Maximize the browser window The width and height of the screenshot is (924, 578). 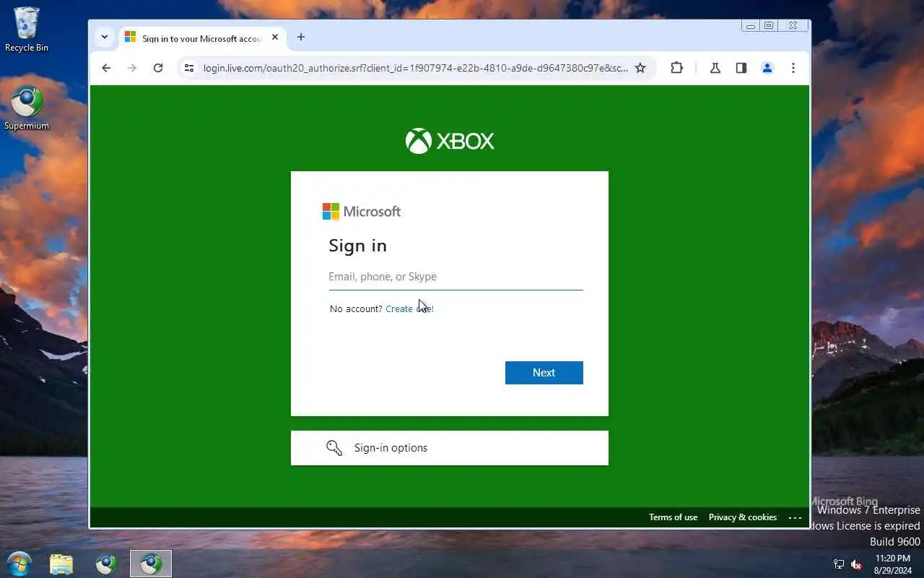coord(769,25)
